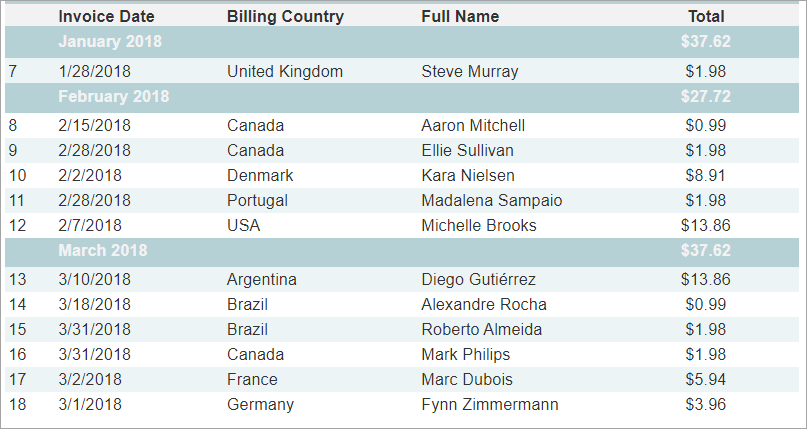Click the 3/18/2018 invoice date cell
Viewport: 807px width, 429px height.
tap(94, 305)
